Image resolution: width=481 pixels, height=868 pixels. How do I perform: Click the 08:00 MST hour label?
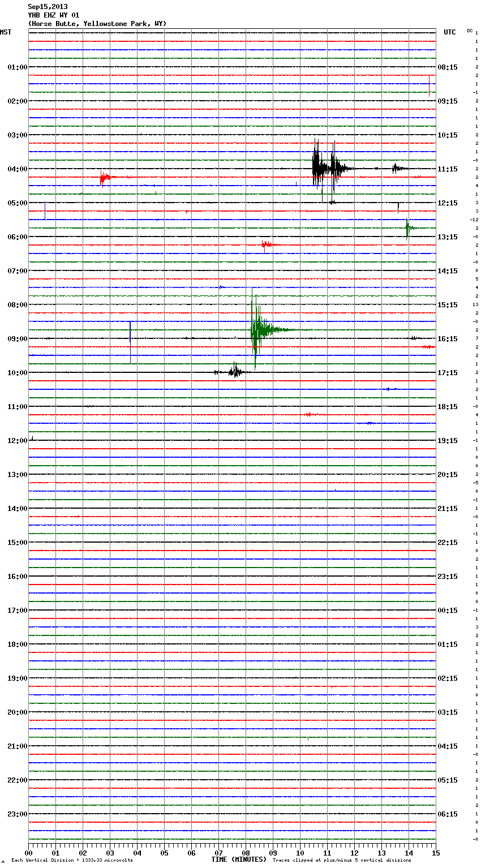point(17,304)
